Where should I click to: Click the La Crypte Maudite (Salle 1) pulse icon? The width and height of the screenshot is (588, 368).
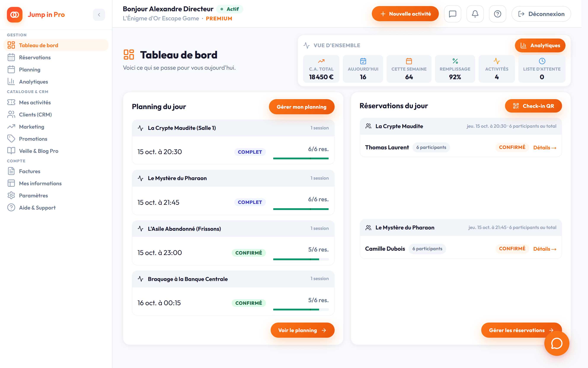tap(141, 128)
